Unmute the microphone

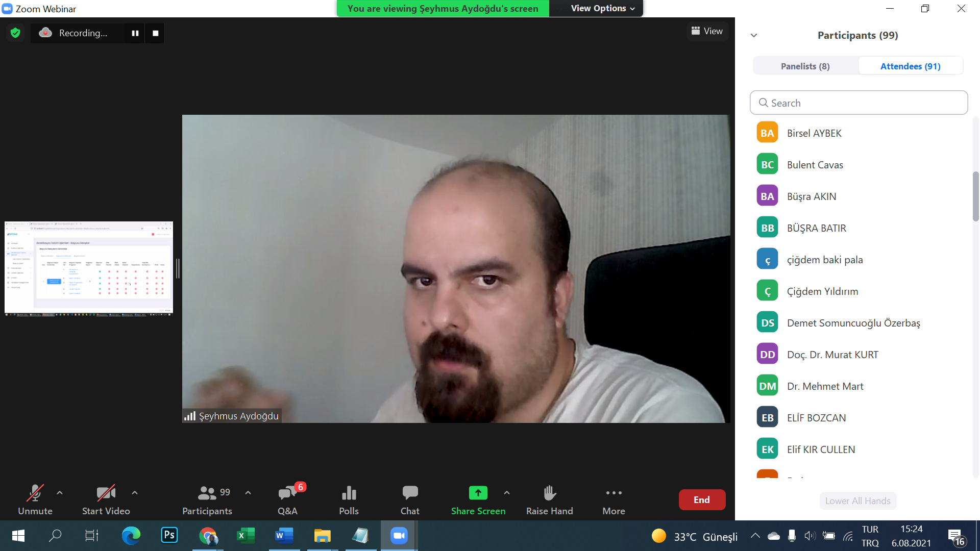pyautogui.click(x=35, y=493)
